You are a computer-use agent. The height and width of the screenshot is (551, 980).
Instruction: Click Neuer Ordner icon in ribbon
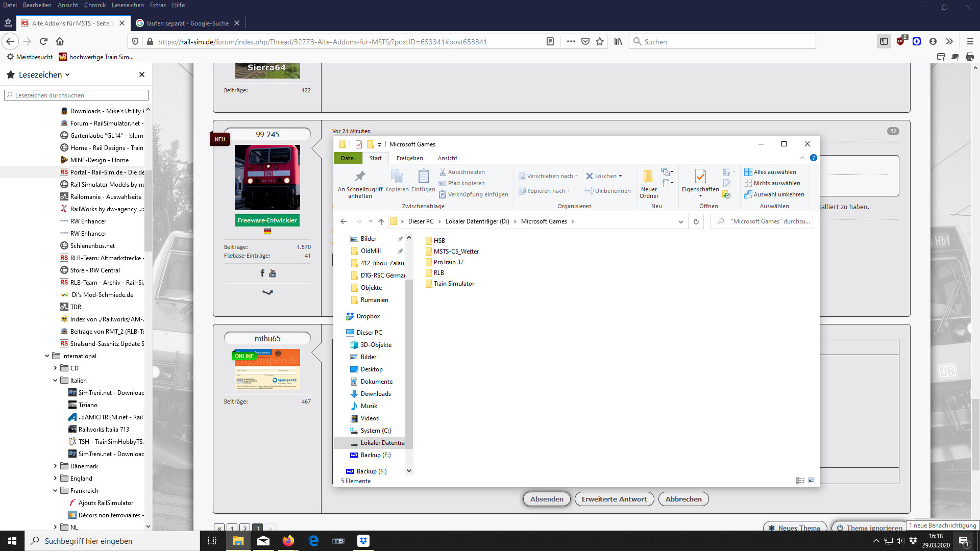(x=648, y=177)
